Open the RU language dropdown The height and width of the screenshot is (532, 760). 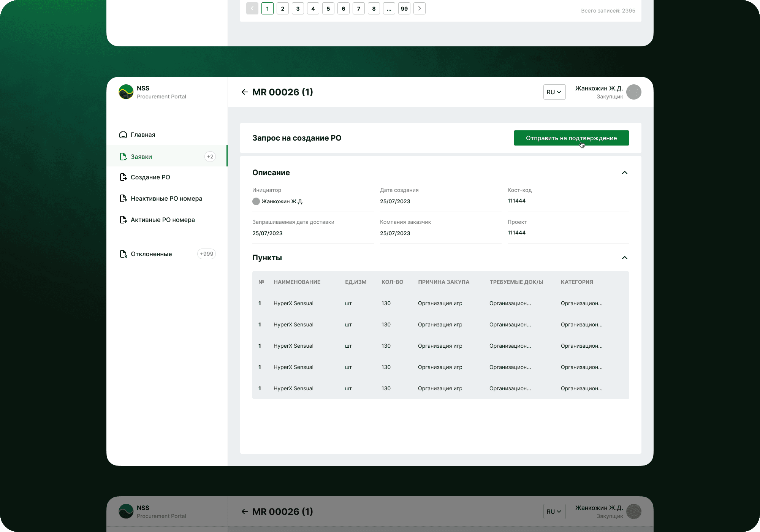554,92
